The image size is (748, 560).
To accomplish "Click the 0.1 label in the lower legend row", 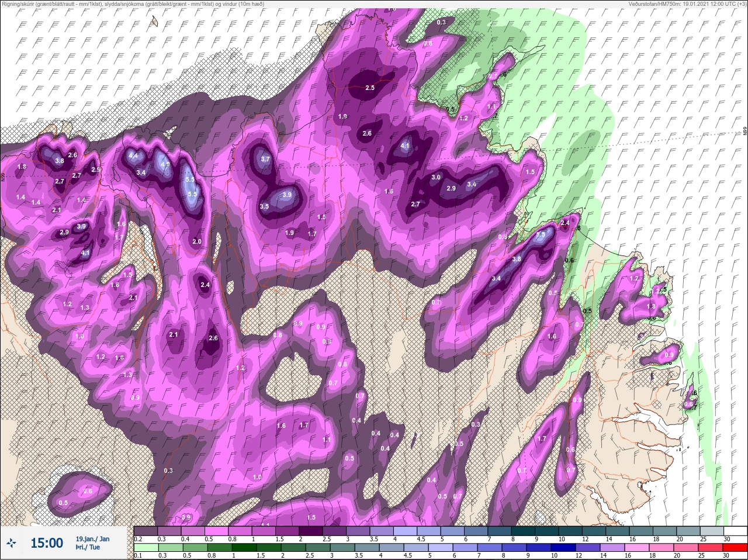I will click(x=138, y=555).
